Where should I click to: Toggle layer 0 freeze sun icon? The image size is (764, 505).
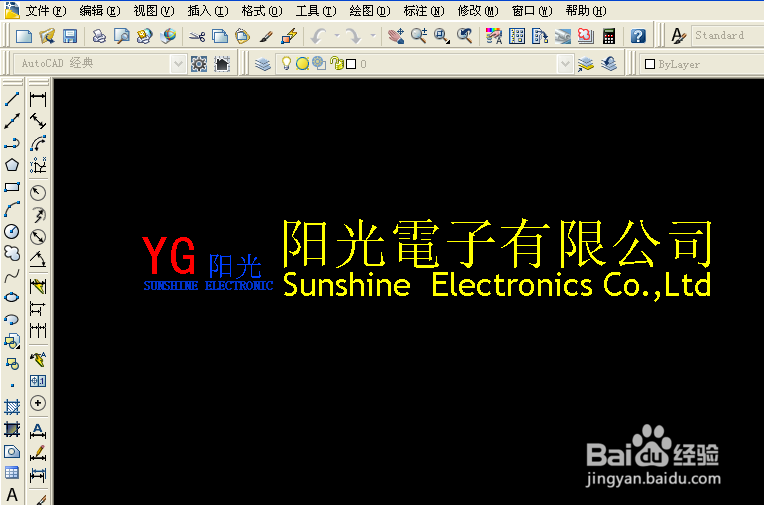point(303,63)
